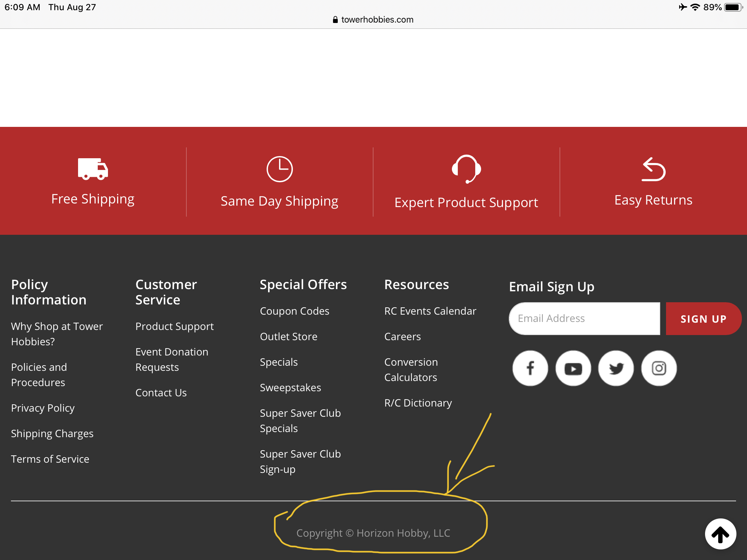Image resolution: width=747 pixels, height=560 pixels.
Task: Click the scroll-to-top arrow icon
Action: 720,534
